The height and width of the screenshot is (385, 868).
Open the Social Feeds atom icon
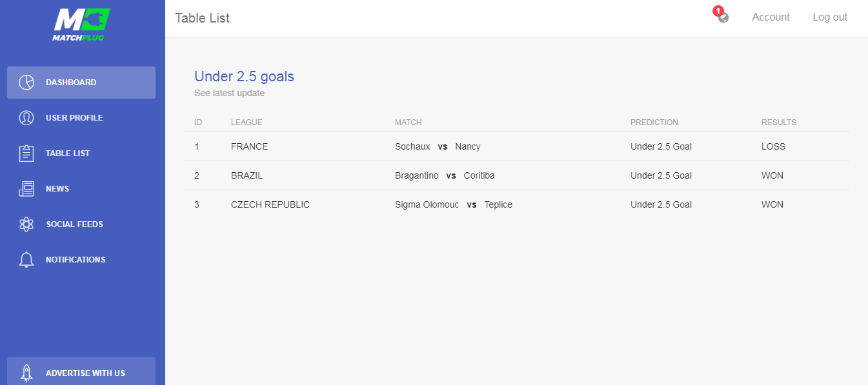tap(26, 224)
